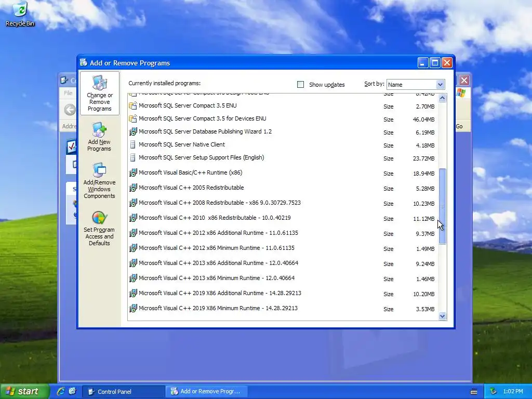Click the second Quick Launch icon
Screen dimensions: 532x399
tap(72, 391)
